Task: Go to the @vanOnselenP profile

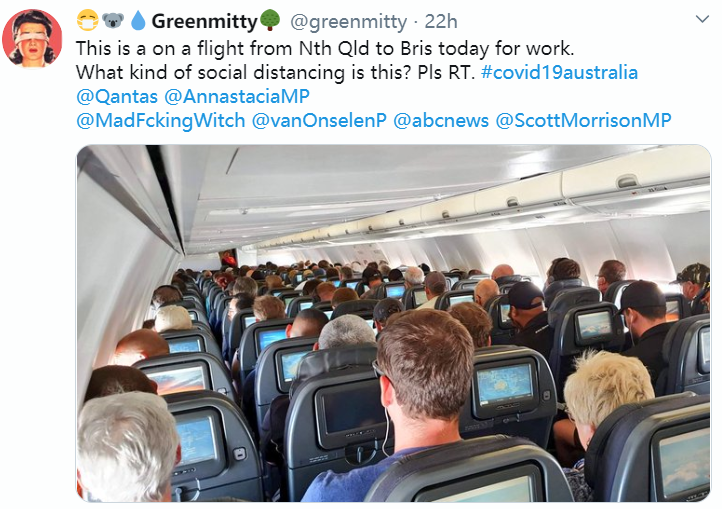Action: point(319,120)
